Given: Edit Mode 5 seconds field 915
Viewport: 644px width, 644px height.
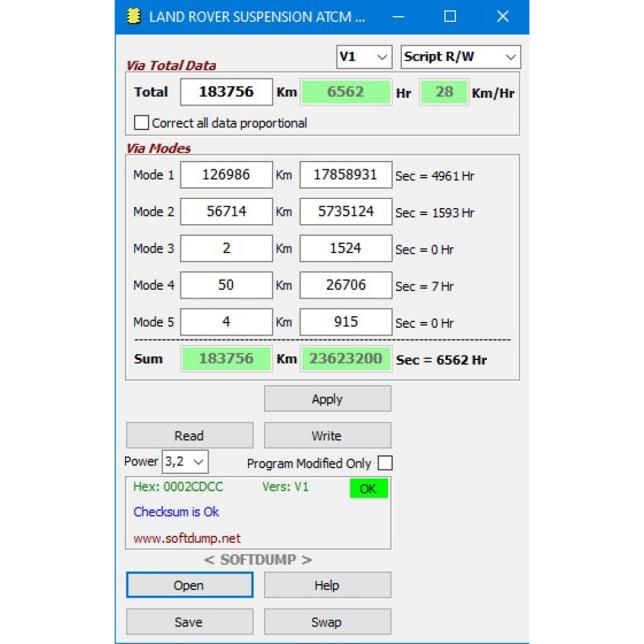Looking at the screenshot, I should tap(346, 322).
